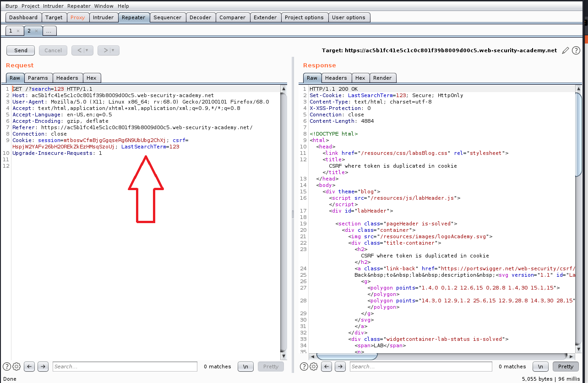Open the help icon below the Request panel
Viewport: 588px width, 383px height.
(7, 367)
